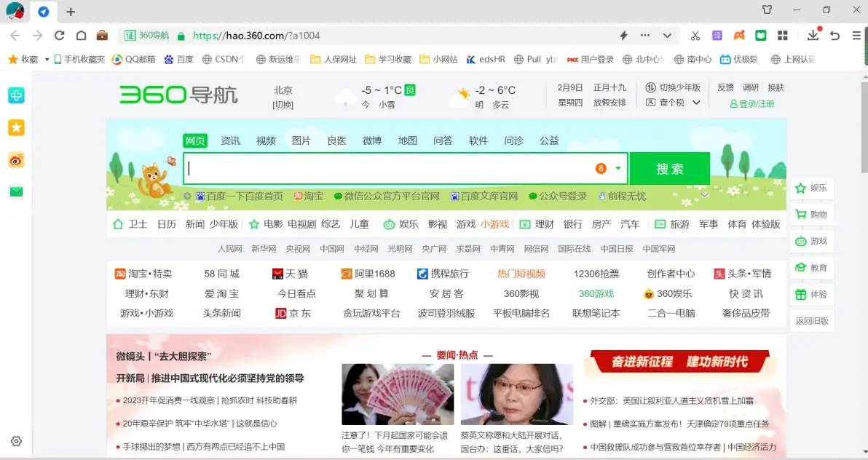Expand quick links chevron below search button
Viewport: 868px width, 460px height.
[705, 195]
